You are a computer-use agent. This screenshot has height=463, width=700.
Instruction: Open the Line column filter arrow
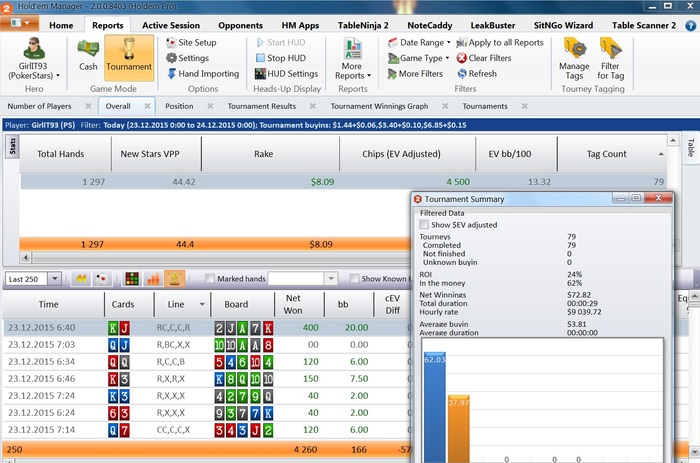202,304
